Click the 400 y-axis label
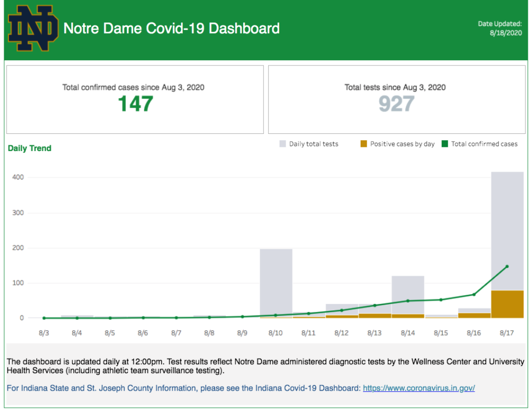This screenshot has height=411, width=532. pyautogui.click(x=18, y=177)
